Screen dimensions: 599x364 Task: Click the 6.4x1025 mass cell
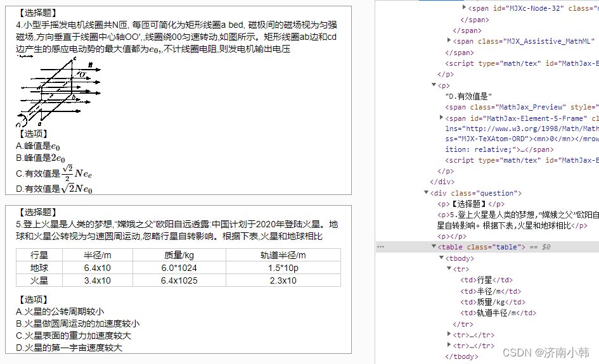pyautogui.click(x=179, y=280)
